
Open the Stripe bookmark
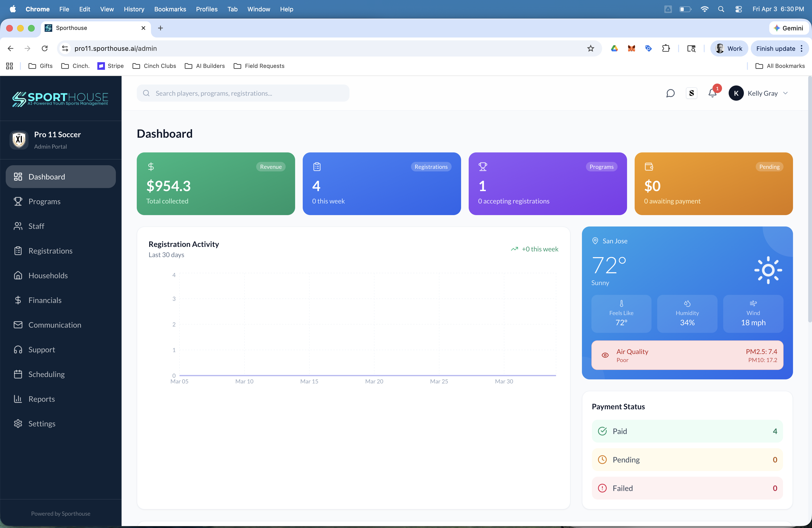click(x=111, y=66)
